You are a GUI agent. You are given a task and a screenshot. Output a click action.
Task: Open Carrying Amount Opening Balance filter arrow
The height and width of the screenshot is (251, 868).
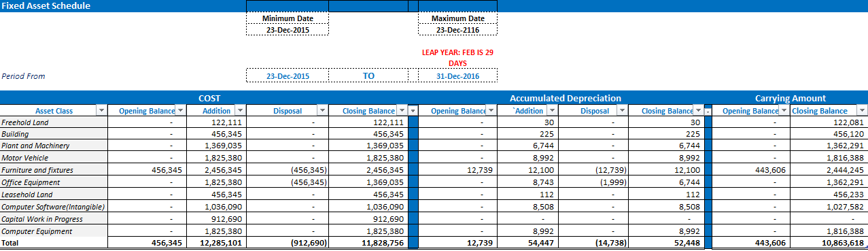[x=783, y=111]
